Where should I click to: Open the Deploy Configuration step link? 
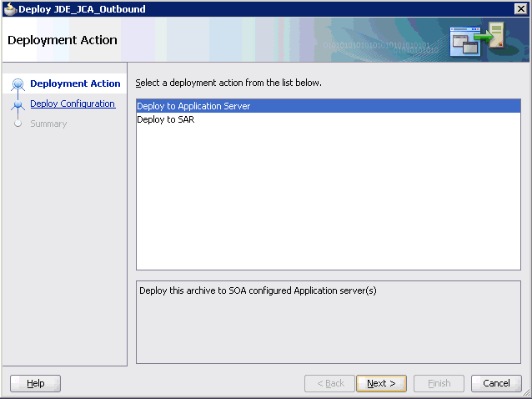pos(73,104)
